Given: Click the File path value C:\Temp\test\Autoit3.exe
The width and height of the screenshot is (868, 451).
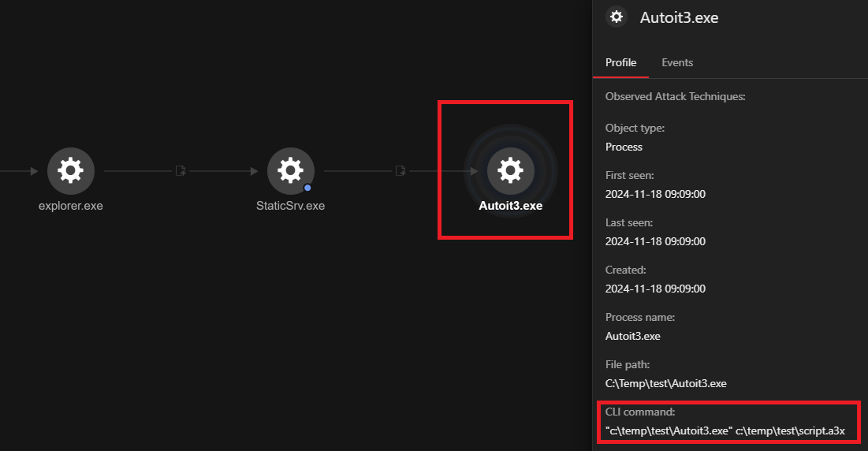Looking at the screenshot, I should tap(665, 383).
